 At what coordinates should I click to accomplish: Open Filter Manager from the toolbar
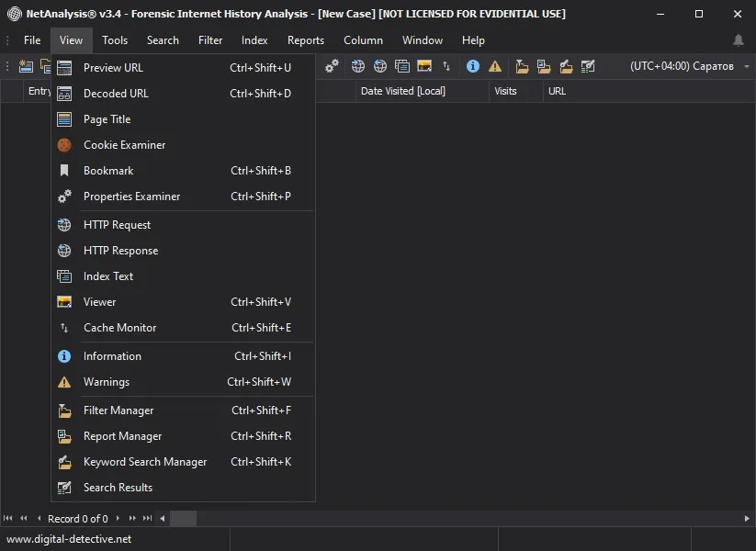(522, 66)
